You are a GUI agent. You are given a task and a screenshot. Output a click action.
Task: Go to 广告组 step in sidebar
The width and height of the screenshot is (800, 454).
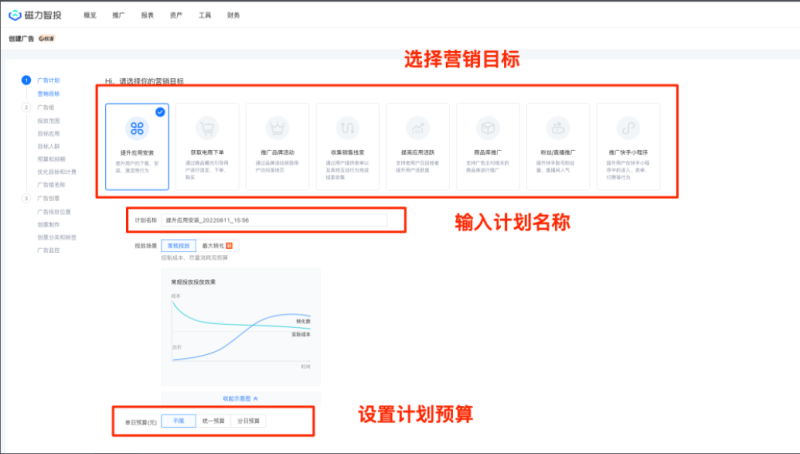[x=45, y=107]
